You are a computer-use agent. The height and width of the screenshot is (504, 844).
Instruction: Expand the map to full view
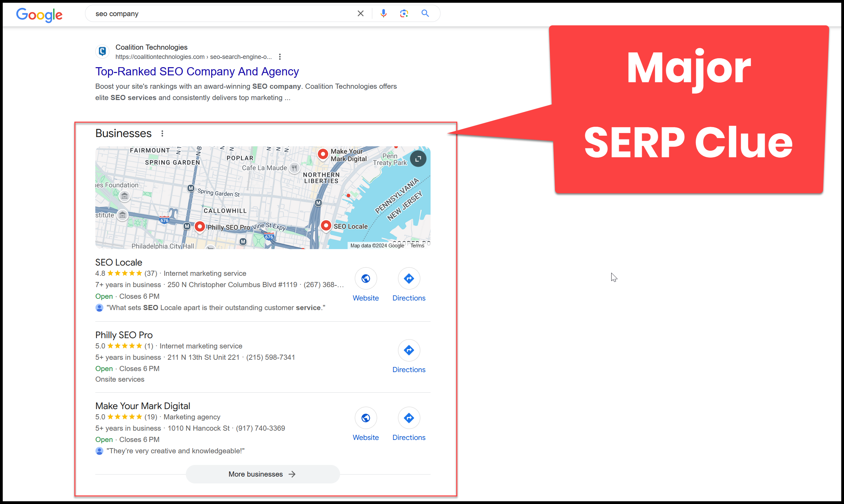click(x=418, y=159)
